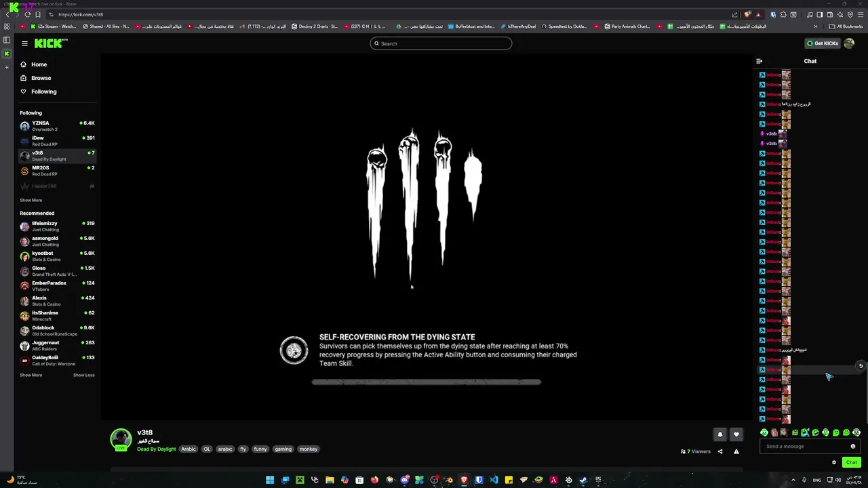
Task: Click the Search input field
Action: pos(441,43)
